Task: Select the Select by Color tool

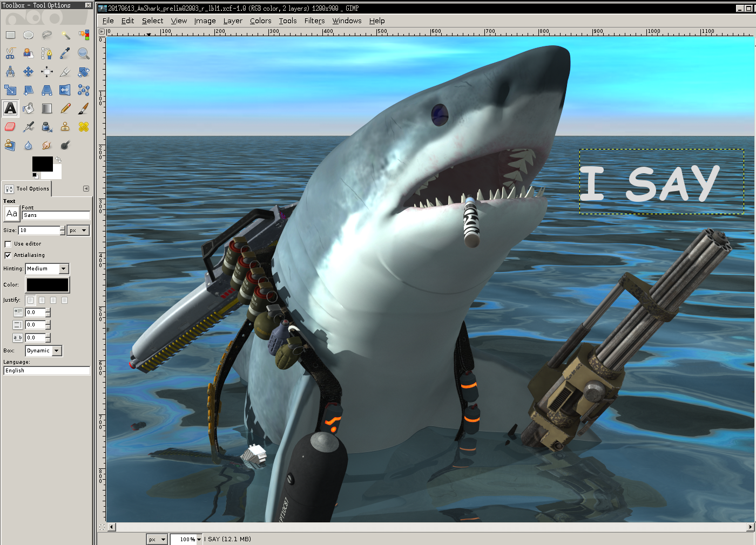Action: coord(84,35)
